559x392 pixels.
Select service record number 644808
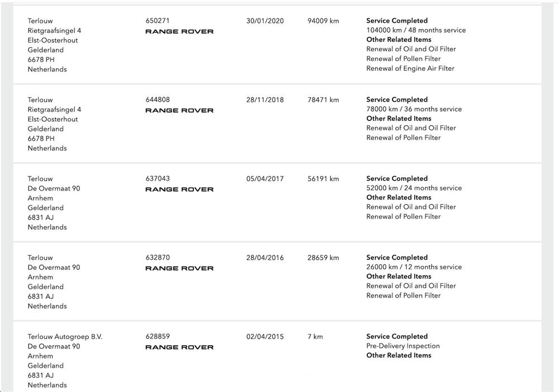pos(158,100)
